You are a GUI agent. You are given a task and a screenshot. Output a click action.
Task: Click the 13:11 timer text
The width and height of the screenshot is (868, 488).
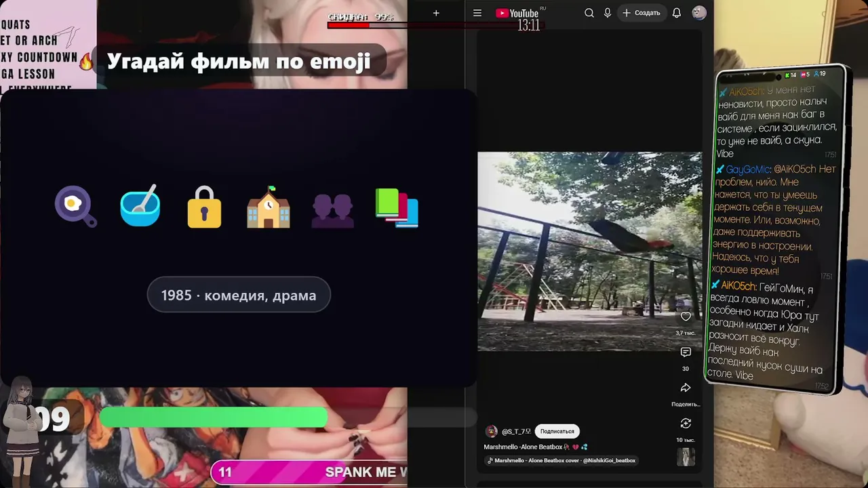pyautogui.click(x=529, y=26)
